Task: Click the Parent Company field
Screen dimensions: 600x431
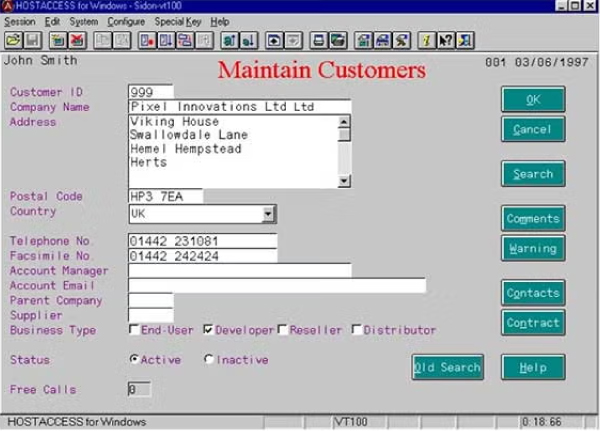Action: click(x=151, y=300)
